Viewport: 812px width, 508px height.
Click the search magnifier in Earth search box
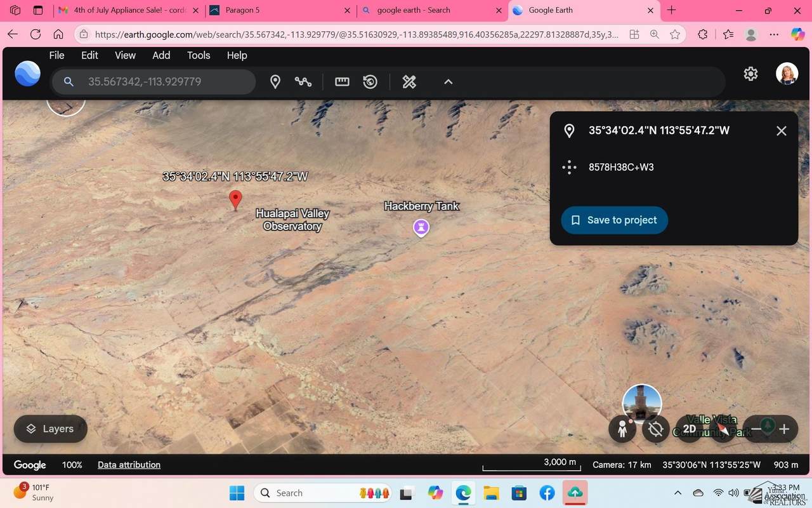click(69, 82)
